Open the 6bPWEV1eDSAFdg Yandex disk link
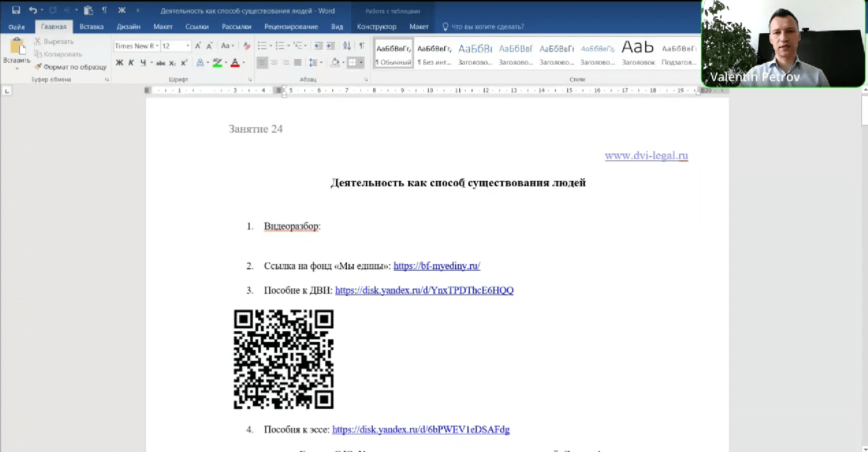The width and height of the screenshot is (868, 452). point(421,429)
